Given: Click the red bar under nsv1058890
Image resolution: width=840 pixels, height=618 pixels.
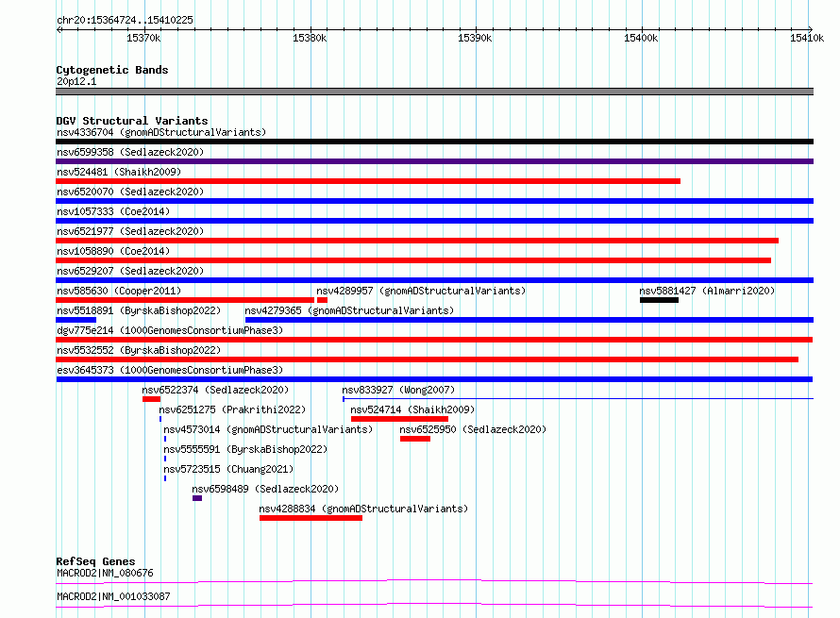Looking at the screenshot, I should click(x=413, y=260).
